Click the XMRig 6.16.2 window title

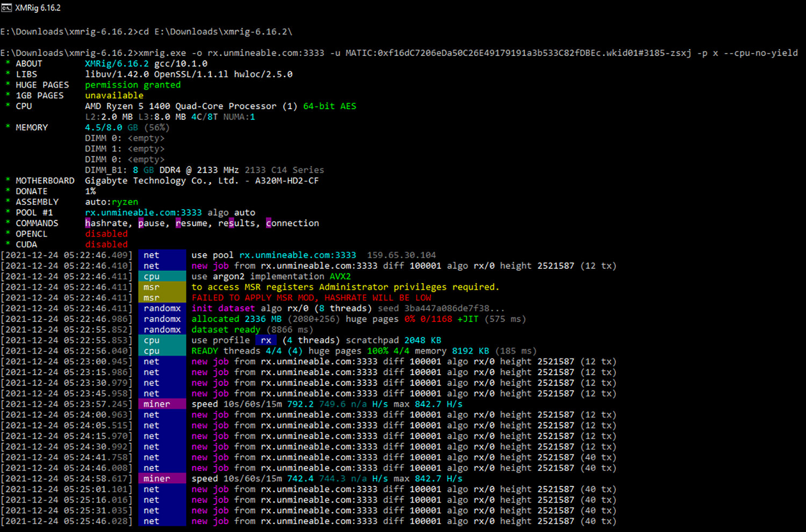38,8
